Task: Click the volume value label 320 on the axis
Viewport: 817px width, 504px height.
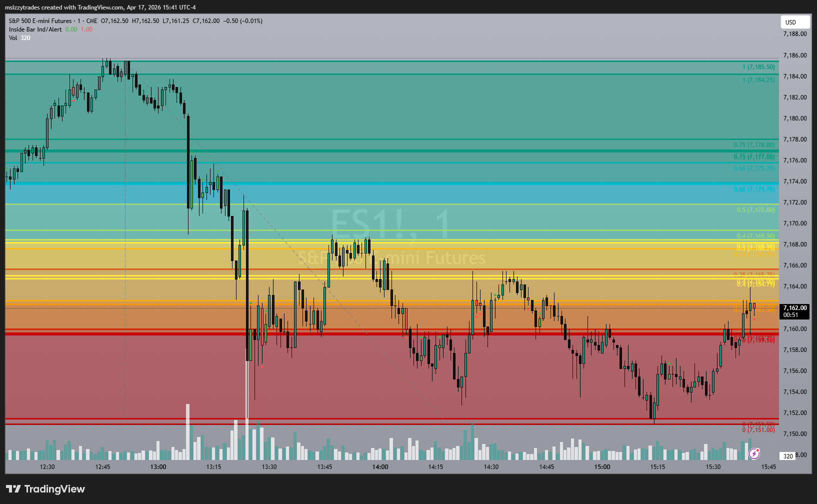Action: 788,456
